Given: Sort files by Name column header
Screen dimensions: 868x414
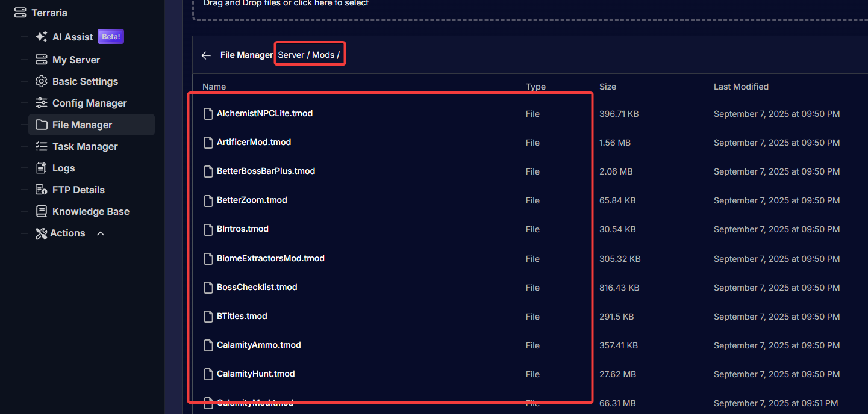Looking at the screenshot, I should 214,87.
